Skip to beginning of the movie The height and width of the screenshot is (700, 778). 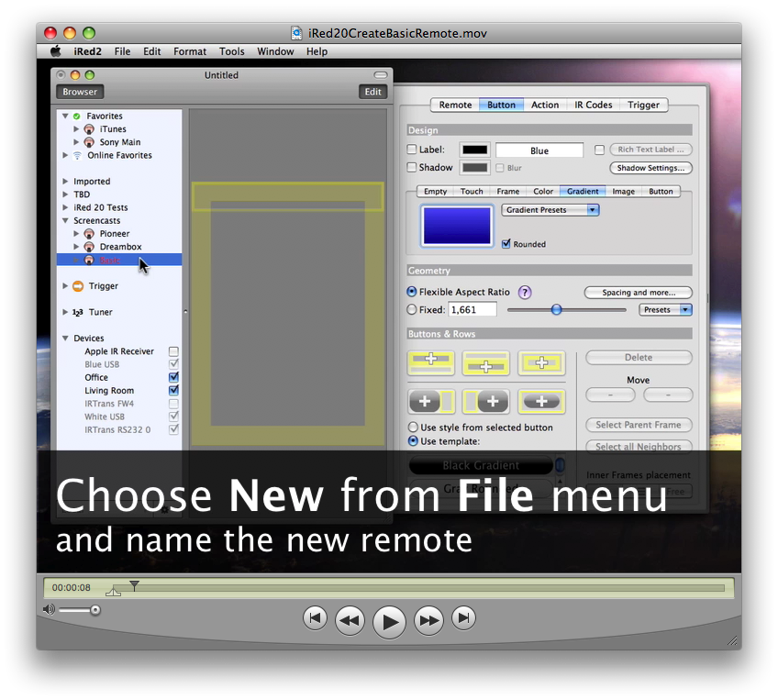click(315, 618)
